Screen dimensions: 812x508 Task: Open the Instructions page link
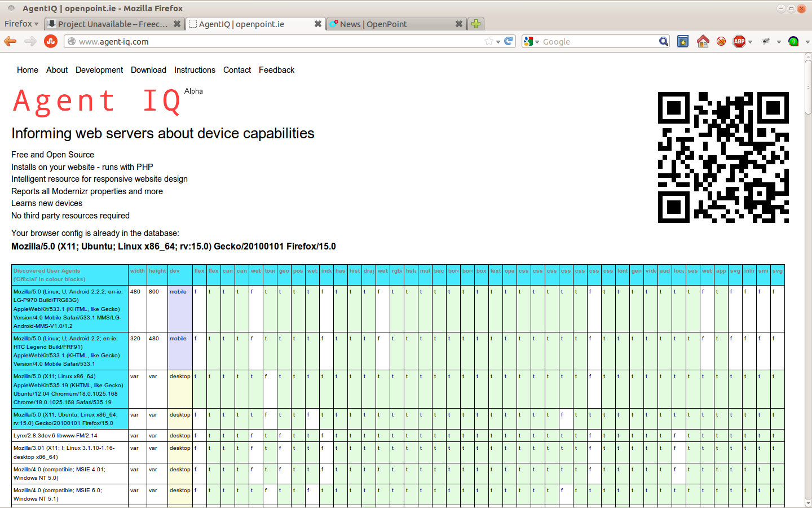click(x=195, y=70)
